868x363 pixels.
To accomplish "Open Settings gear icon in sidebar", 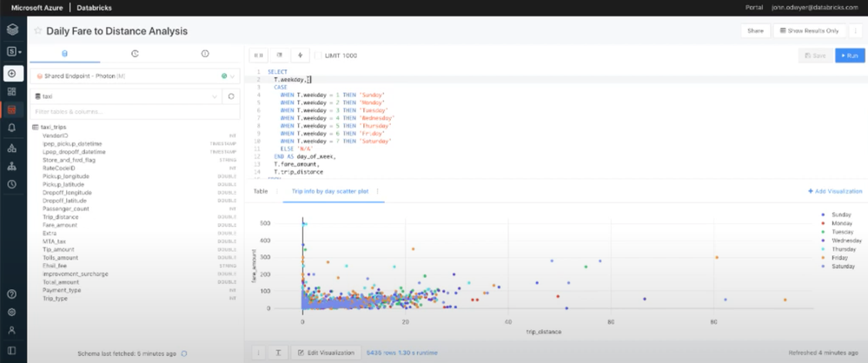I will (12, 312).
